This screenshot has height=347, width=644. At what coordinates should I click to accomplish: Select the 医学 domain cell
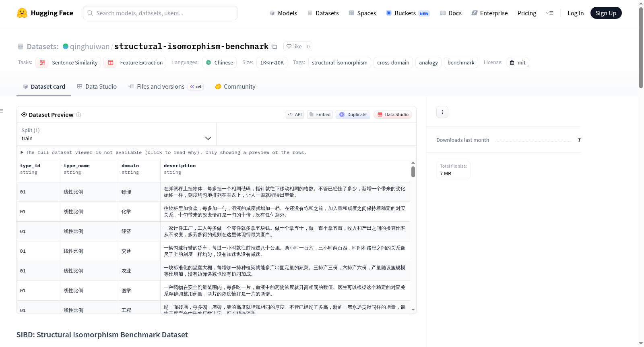[x=139, y=291]
